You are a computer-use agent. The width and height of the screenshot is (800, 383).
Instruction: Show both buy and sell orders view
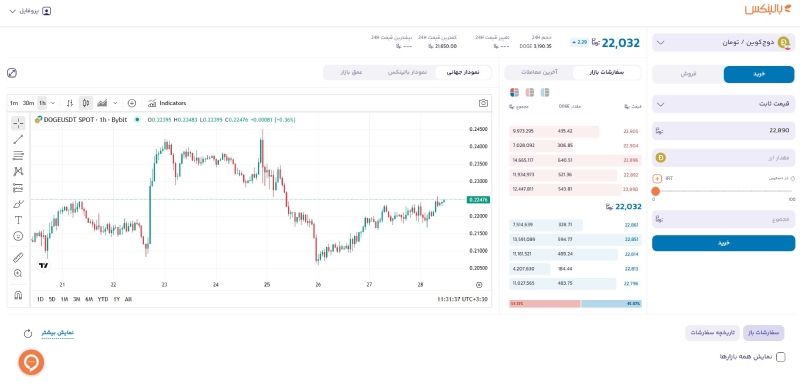pyautogui.click(x=514, y=92)
